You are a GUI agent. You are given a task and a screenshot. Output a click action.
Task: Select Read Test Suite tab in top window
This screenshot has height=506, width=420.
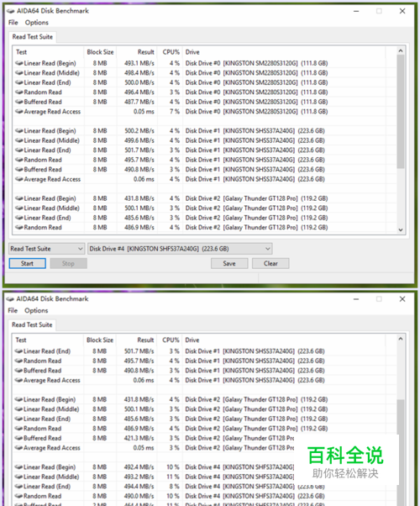pos(33,37)
